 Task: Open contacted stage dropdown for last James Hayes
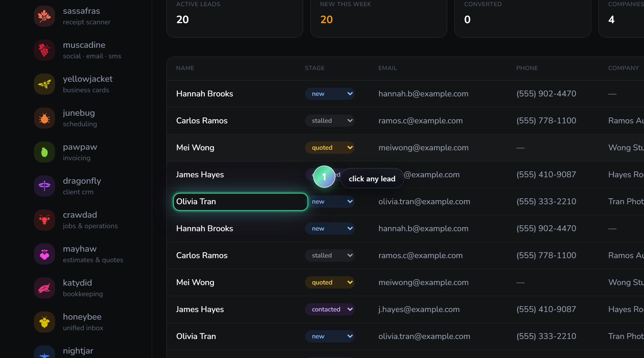(330, 309)
